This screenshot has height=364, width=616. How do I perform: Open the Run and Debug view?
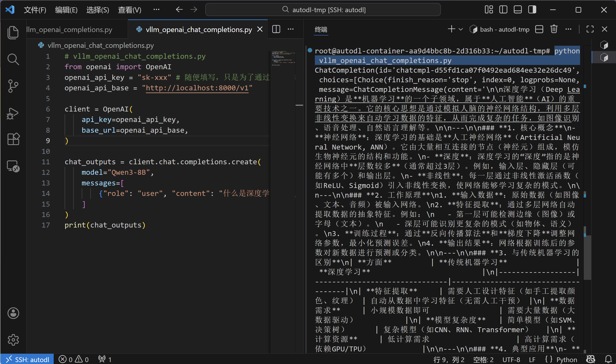pos(13,113)
